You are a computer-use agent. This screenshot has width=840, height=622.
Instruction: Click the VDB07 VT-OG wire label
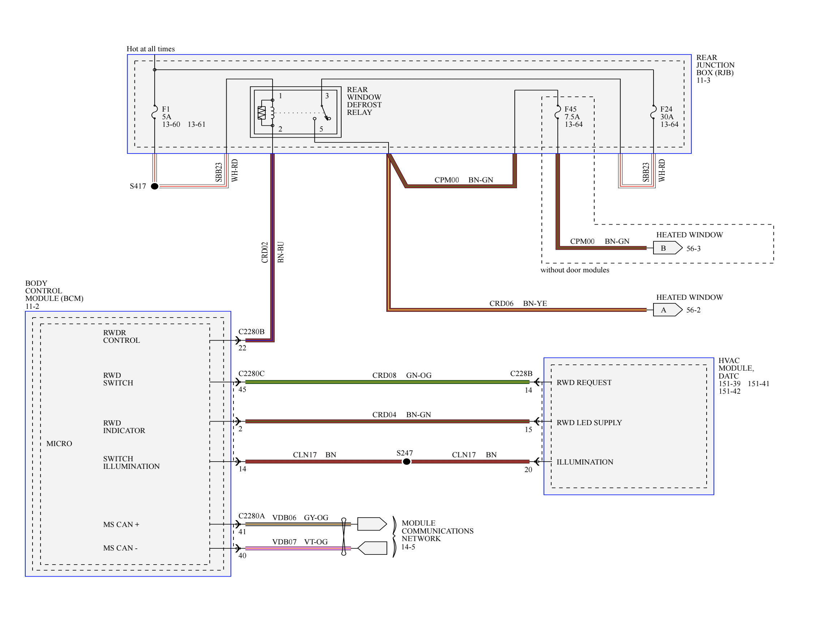[300, 542]
